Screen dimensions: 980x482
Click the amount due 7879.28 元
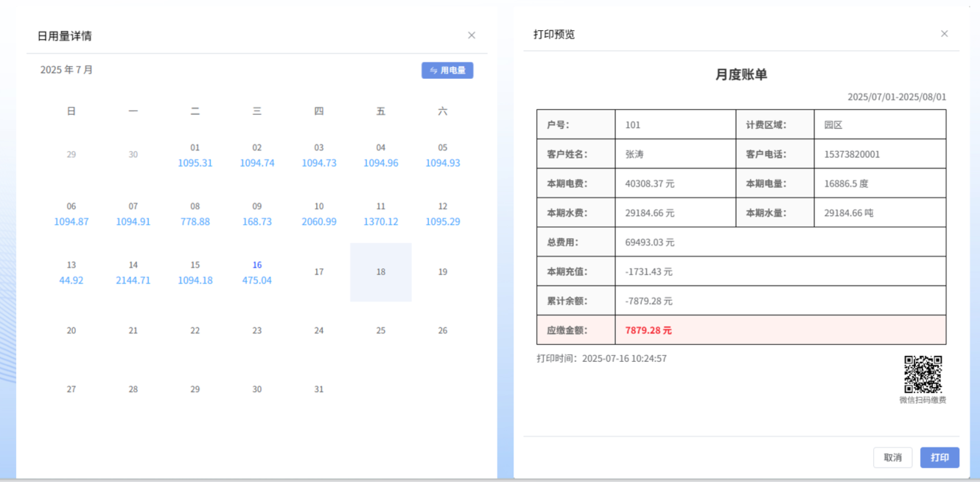tap(648, 330)
